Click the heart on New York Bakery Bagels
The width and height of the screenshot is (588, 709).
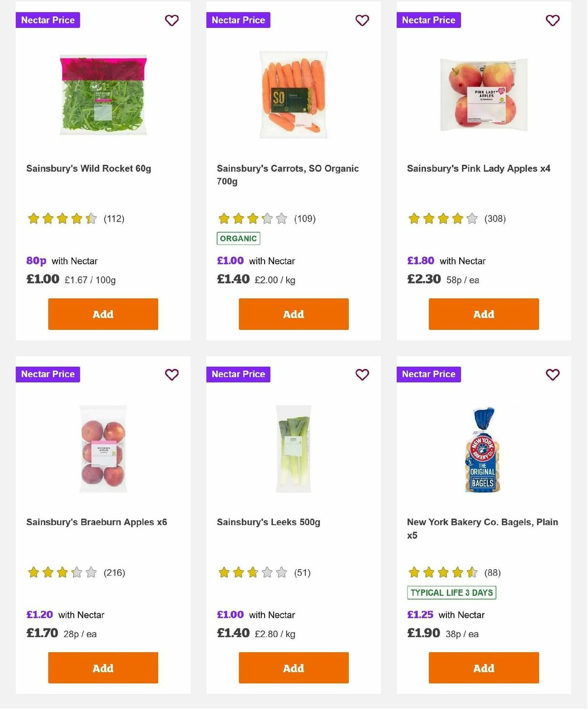(552, 374)
